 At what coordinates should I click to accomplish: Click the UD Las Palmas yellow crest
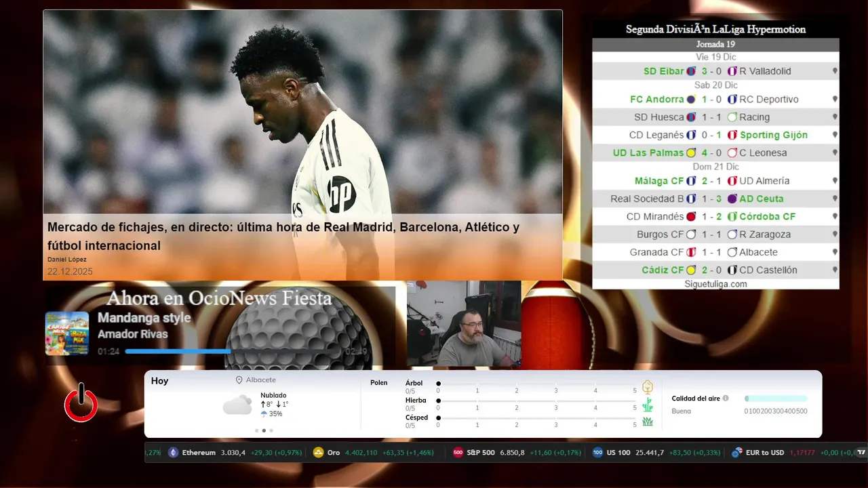click(x=691, y=153)
